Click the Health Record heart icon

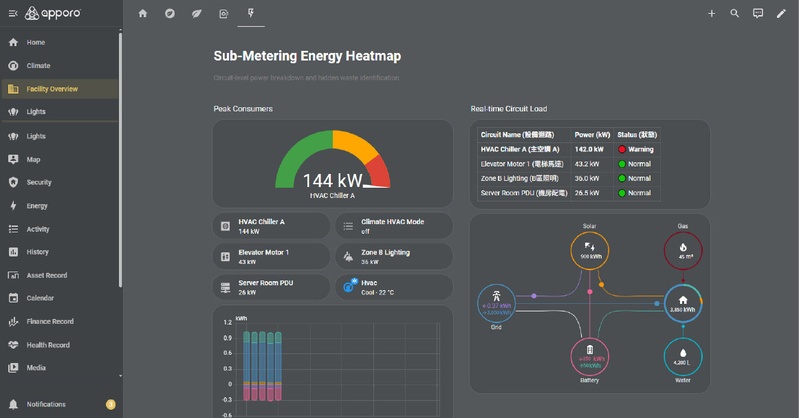click(x=13, y=345)
